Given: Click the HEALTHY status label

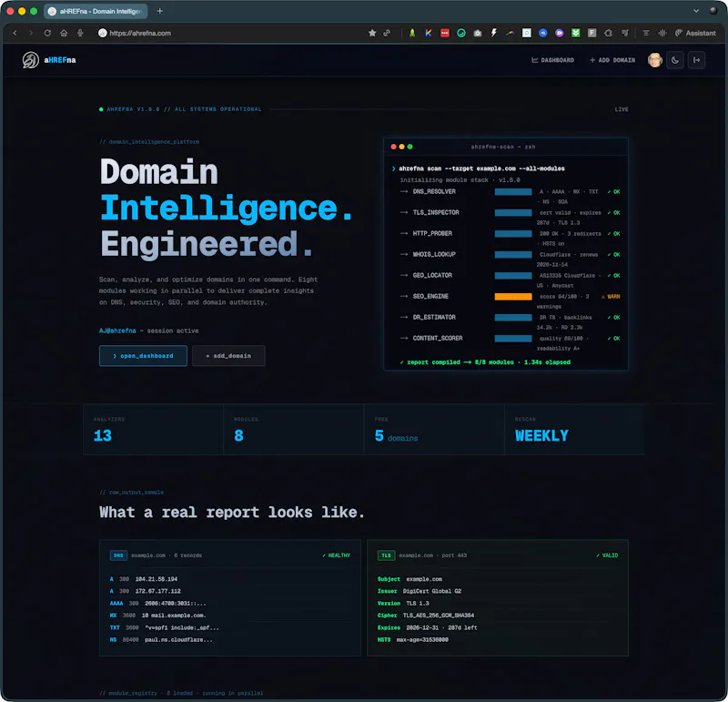Looking at the screenshot, I should pos(336,555).
